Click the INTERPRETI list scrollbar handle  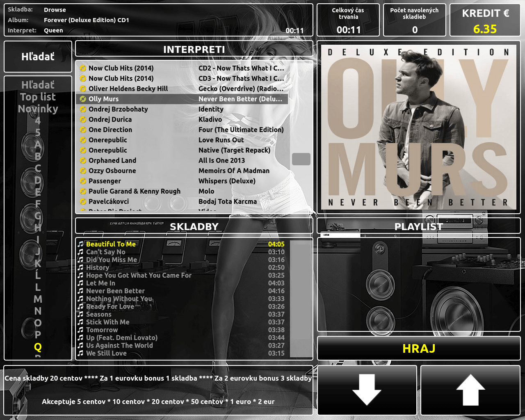301,159
